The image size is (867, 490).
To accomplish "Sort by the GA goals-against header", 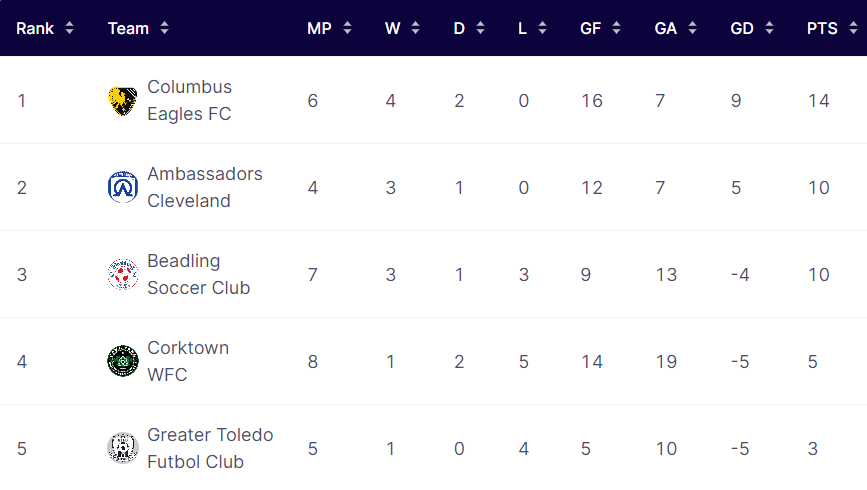I will (665, 28).
